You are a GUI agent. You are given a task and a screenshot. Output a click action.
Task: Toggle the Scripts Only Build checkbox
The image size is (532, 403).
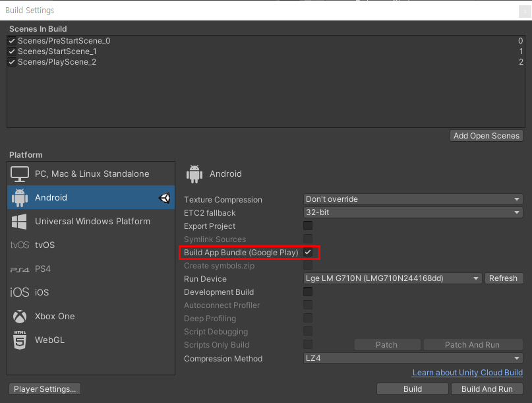tap(308, 344)
